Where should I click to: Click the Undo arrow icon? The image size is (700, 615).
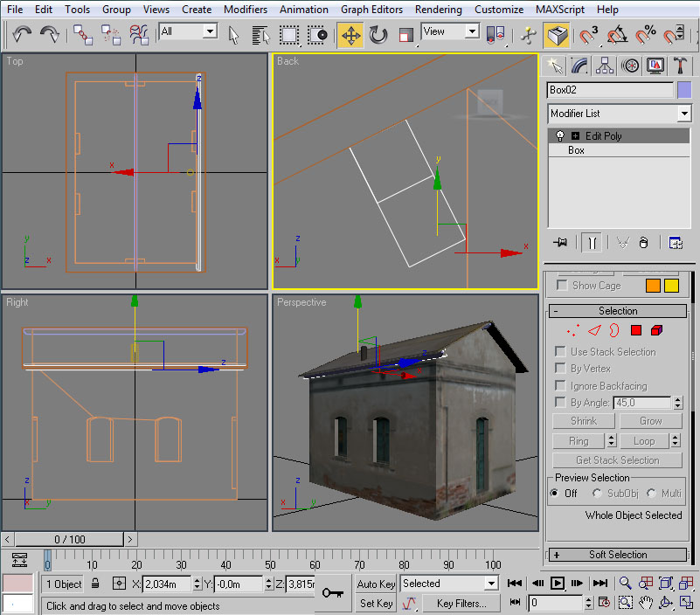click(22, 35)
